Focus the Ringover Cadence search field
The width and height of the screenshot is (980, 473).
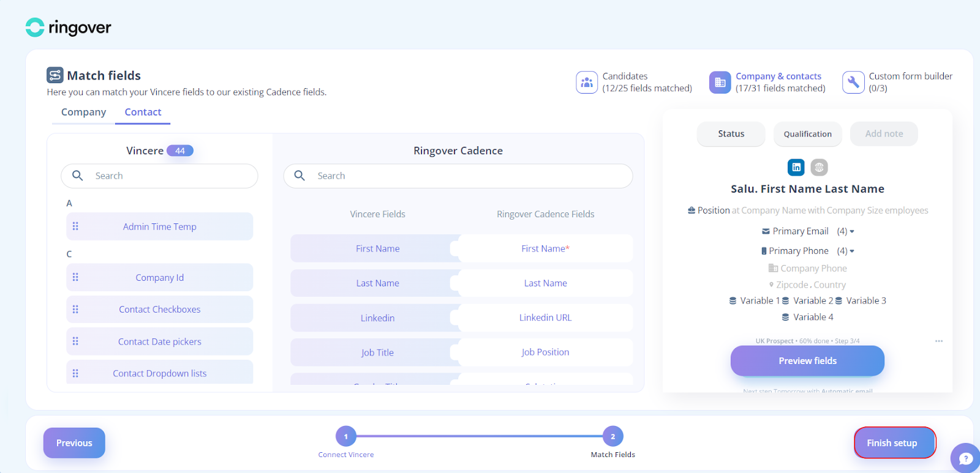[458, 176]
